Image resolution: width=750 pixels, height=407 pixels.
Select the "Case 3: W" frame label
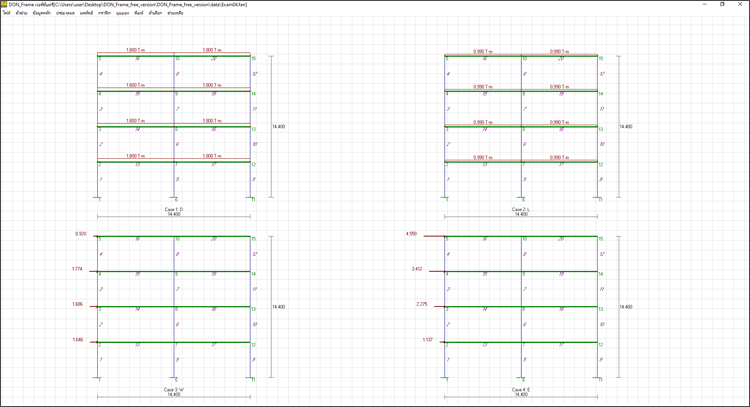point(173,389)
